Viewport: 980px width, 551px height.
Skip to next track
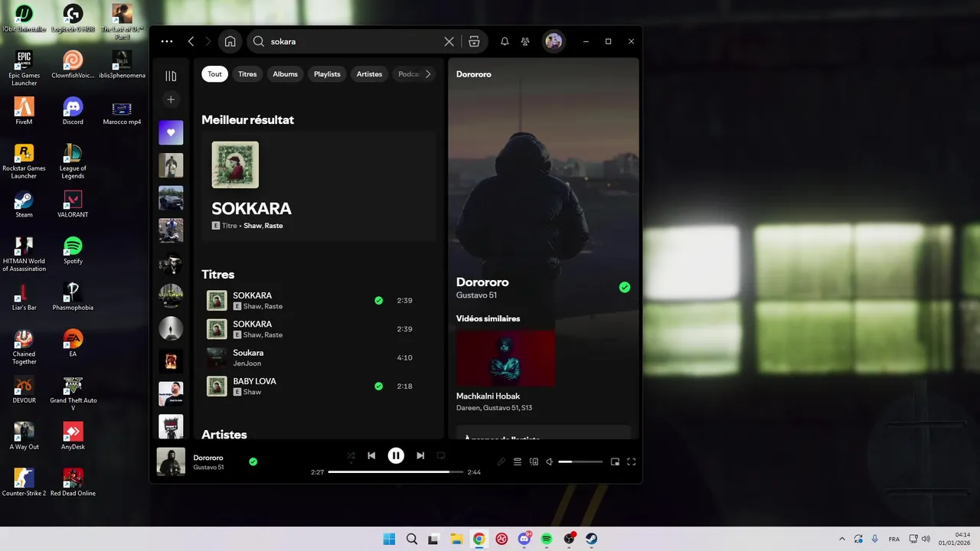[x=420, y=455]
